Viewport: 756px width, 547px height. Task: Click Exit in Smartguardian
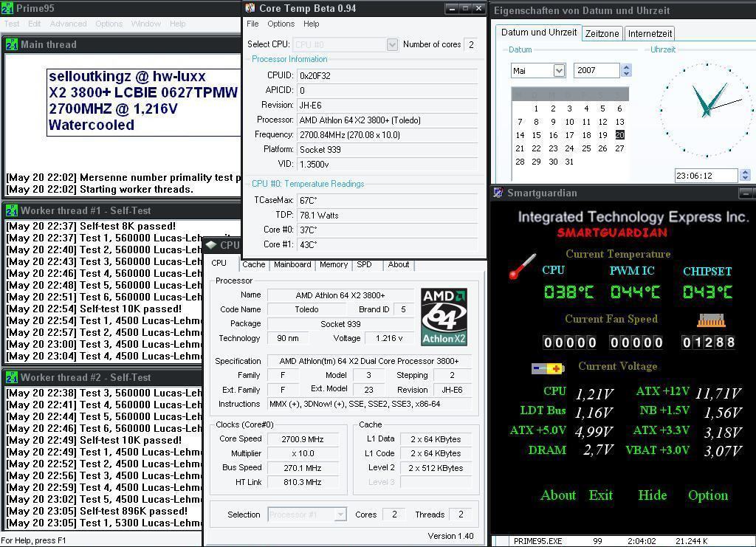coord(601,495)
